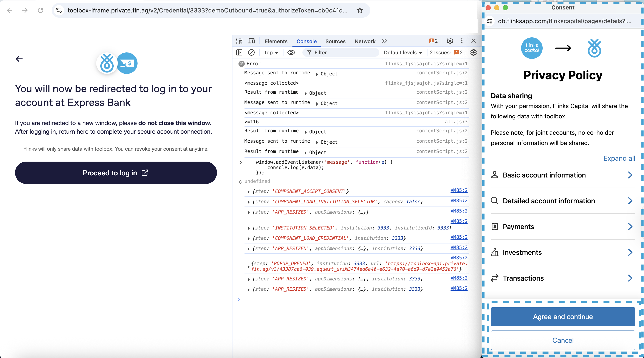Toggle the device toolbar icon

click(251, 41)
